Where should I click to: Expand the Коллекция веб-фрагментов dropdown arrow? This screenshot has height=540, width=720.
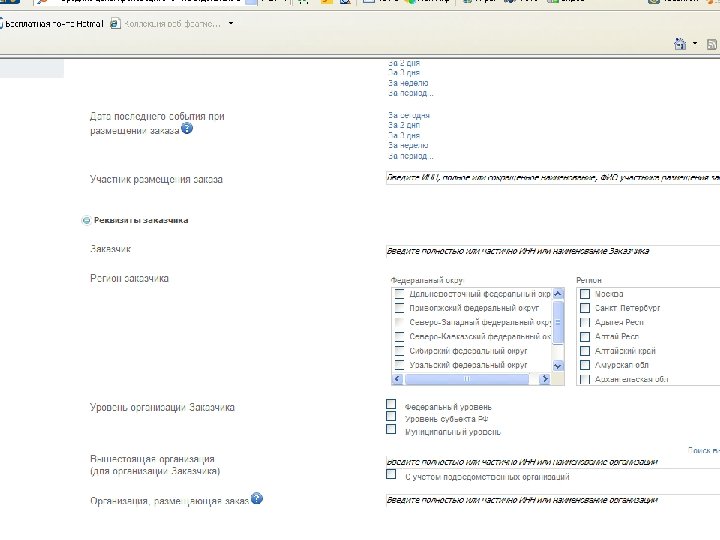pyautogui.click(x=231, y=23)
